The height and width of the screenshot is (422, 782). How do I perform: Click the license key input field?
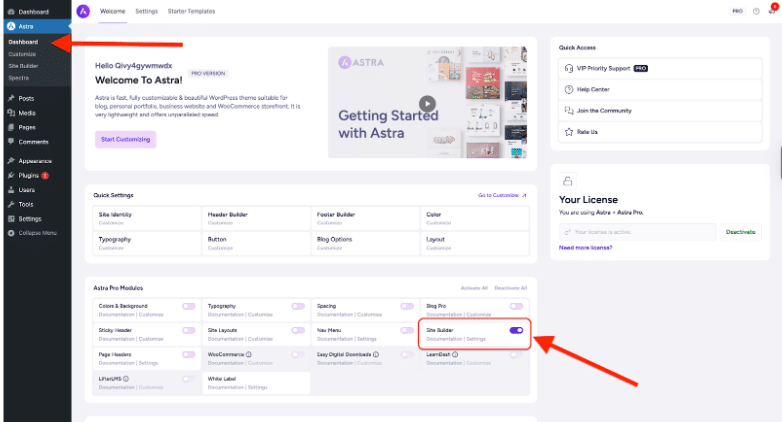[638, 232]
